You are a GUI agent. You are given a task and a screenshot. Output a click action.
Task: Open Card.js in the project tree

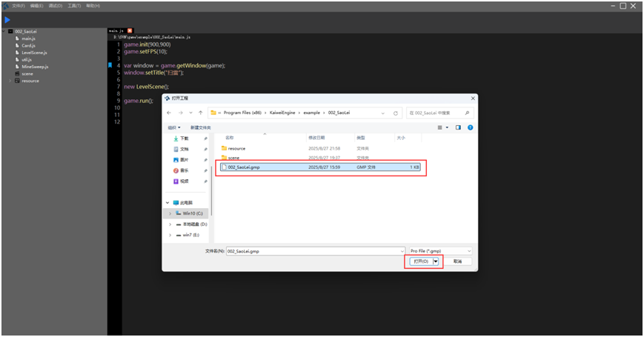pos(28,46)
